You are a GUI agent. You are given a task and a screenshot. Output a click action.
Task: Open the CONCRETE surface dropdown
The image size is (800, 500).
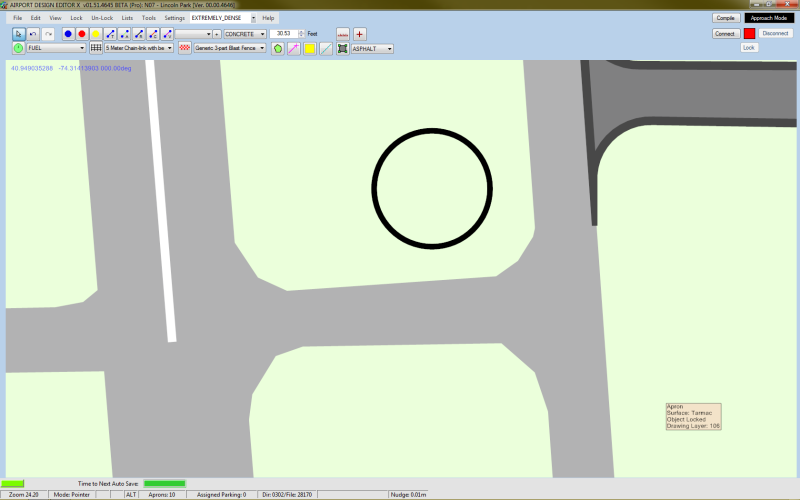[245, 34]
